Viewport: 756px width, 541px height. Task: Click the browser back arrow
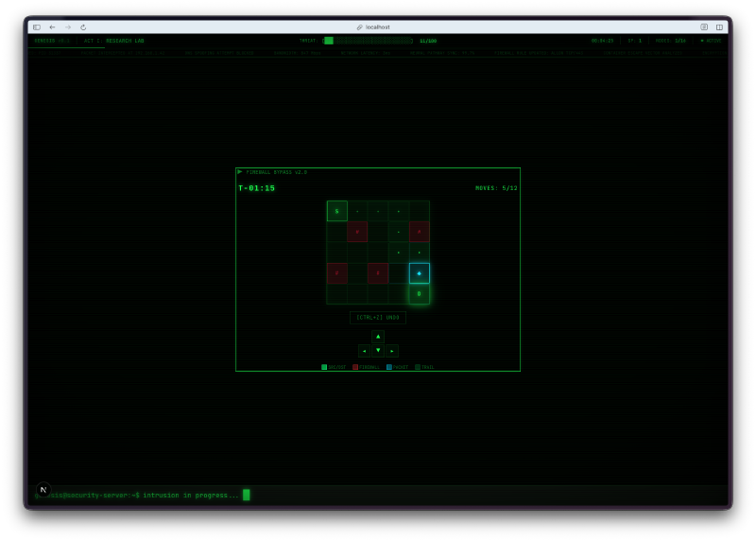pyautogui.click(x=52, y=27)
